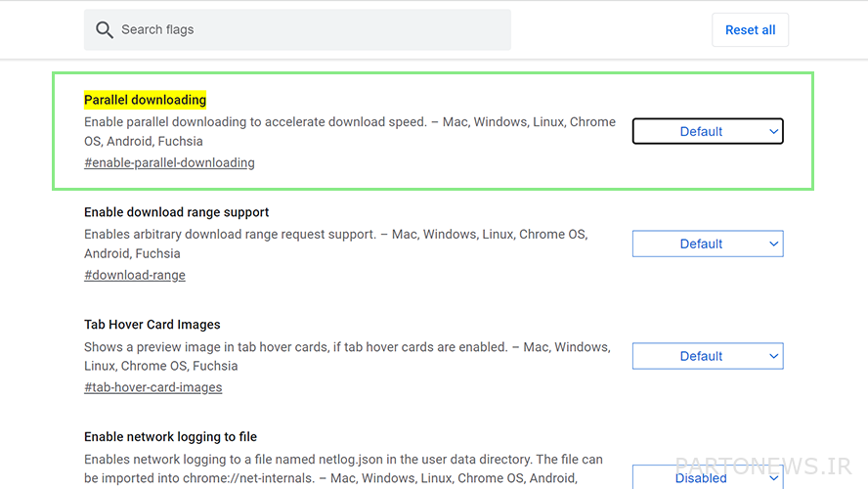The width and height of the screenshot is (868, 489).
Task: Click the 'Enables arbitrary download range request' description
Action: point(336,244)
